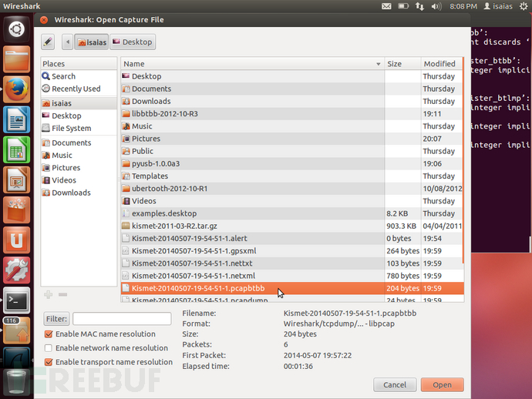The width and height of the screenshot is (532, 399).
Task: Select Documents in the Places sidebar
Action: coord(79,142)
